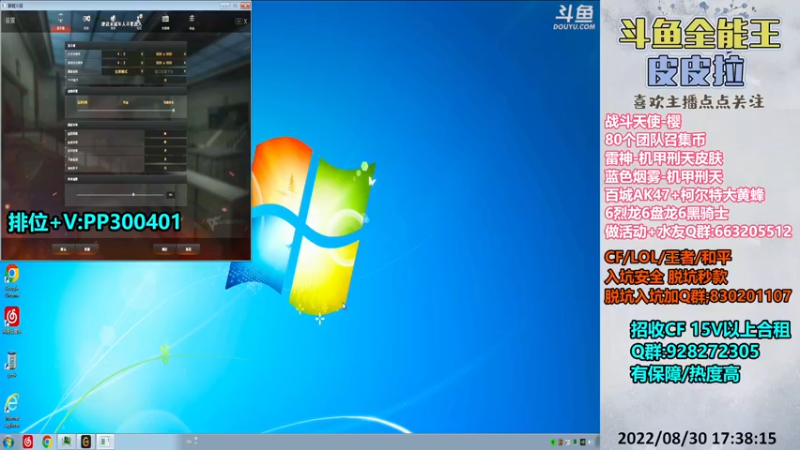The width and height of the screenshot is (800, 450).
Task: Expand the second-row 800x600 resolution dropdown
Action: click(165, 63)
